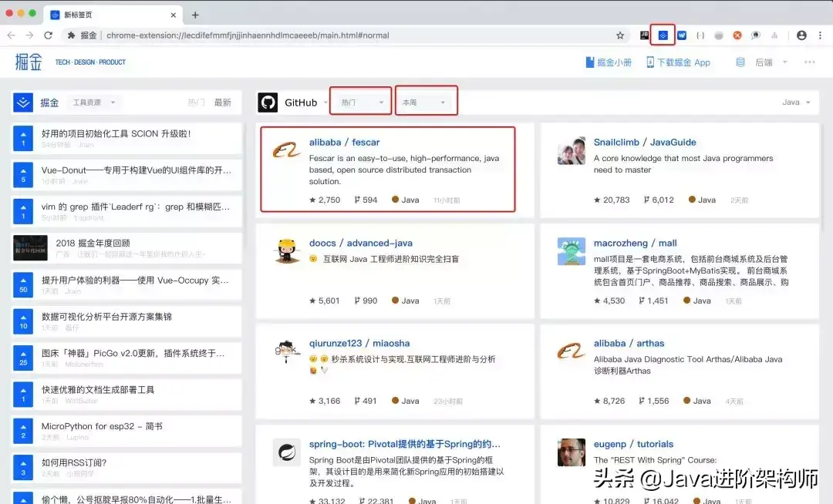This screenshot has height=504, width=833.
Task: Open the 后端 category dropdown
Action: [771, 62]
